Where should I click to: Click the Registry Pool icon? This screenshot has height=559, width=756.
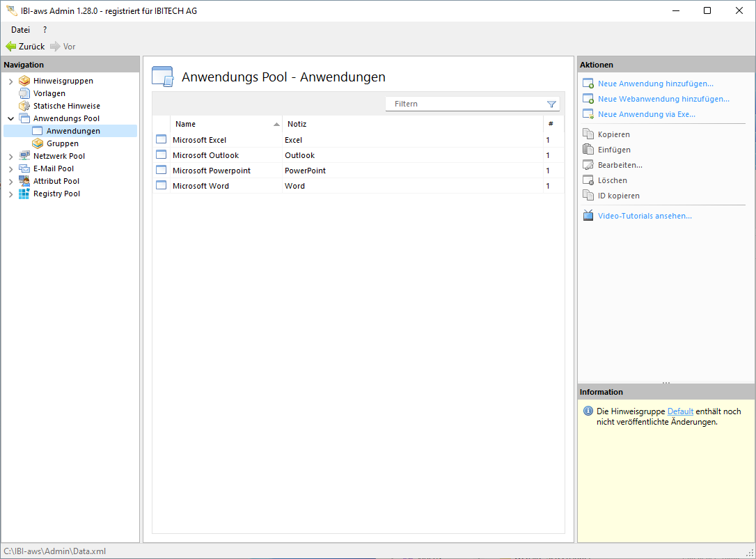pyautogui.click(x=24, y=194)
